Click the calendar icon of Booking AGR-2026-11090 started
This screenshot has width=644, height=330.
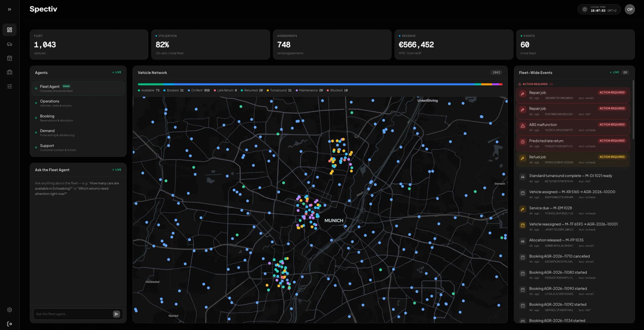(x=523, y=290)
